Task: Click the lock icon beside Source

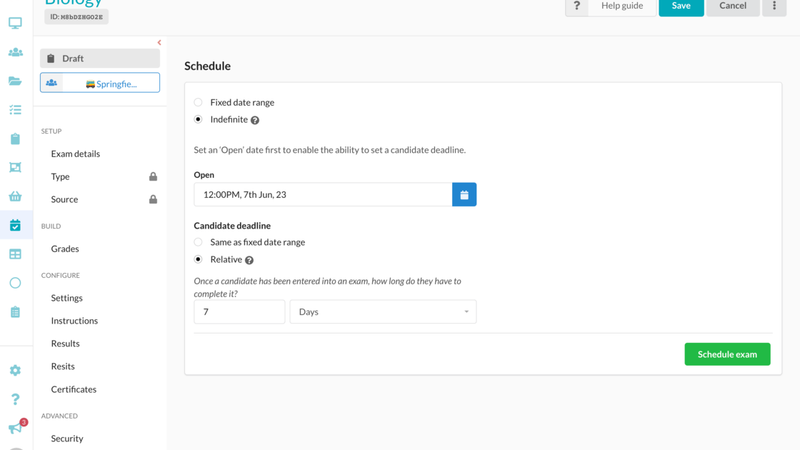Action: pos(153,199)
